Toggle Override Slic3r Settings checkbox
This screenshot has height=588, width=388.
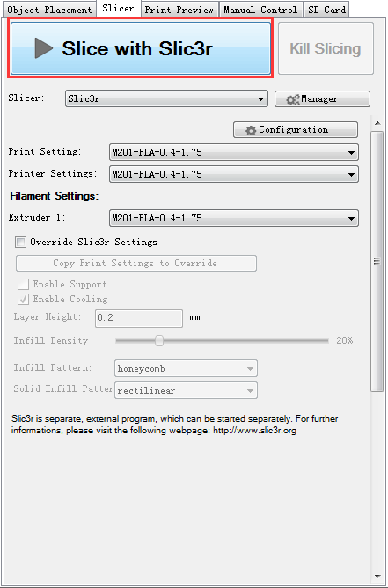[x=20, y=243]
